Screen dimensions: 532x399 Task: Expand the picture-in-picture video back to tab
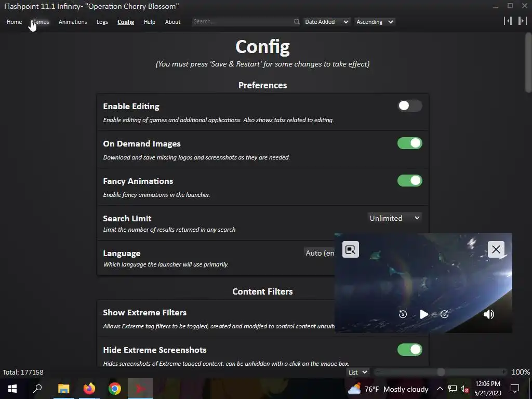coord(351,249)
